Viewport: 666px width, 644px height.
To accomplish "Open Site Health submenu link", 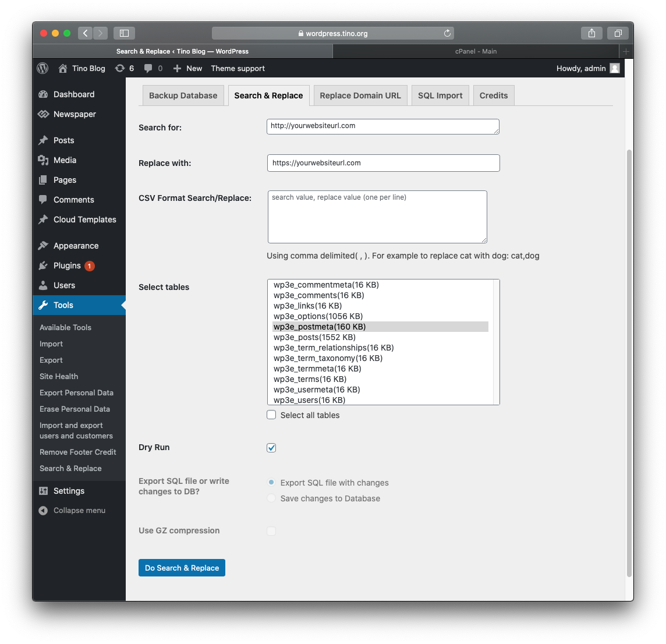I will [59, 376].
